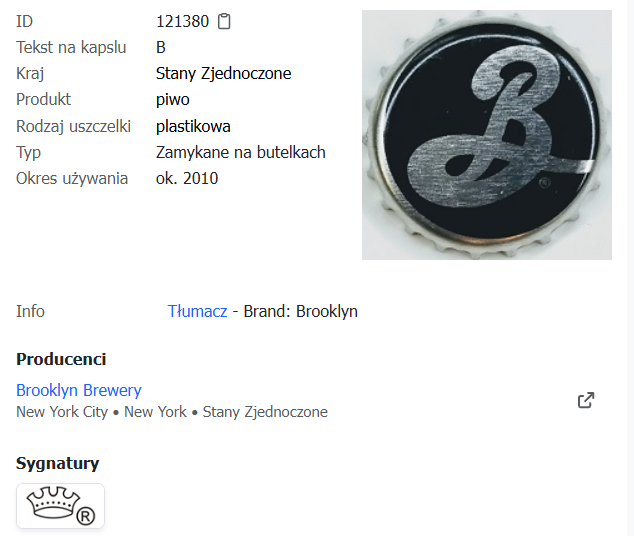This screenshot has height=536, width=634.
Task: Click the Brand: Brooklyn info text
Action: (x=300, y=311)
